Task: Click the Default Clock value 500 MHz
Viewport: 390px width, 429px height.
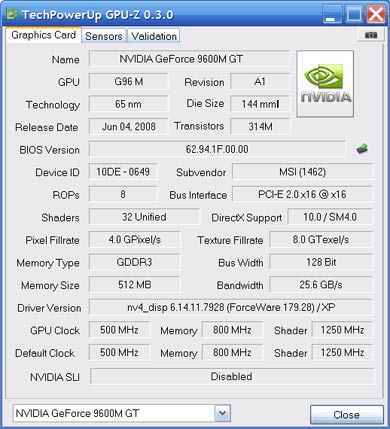Action: [119, 352]
